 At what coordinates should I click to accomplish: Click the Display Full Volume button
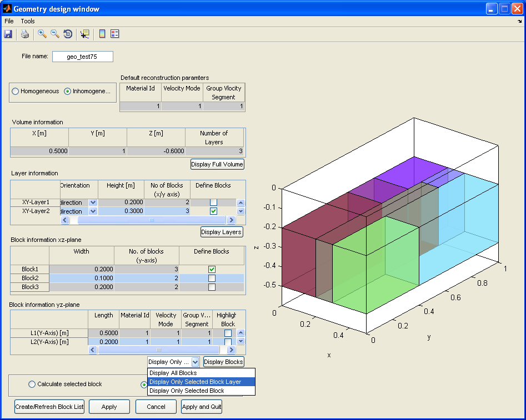coord(217,164)
